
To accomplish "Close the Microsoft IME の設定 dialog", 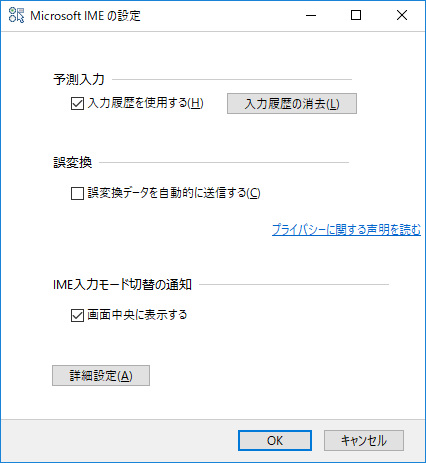I will click(x=402, y=15).
